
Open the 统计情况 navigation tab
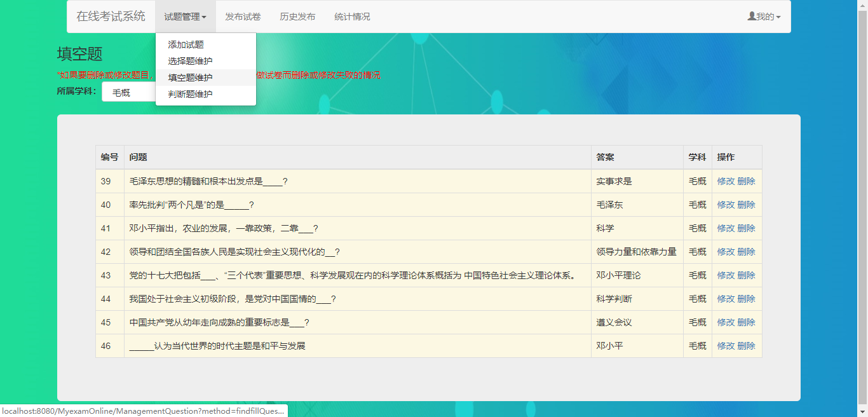point(352,17)
